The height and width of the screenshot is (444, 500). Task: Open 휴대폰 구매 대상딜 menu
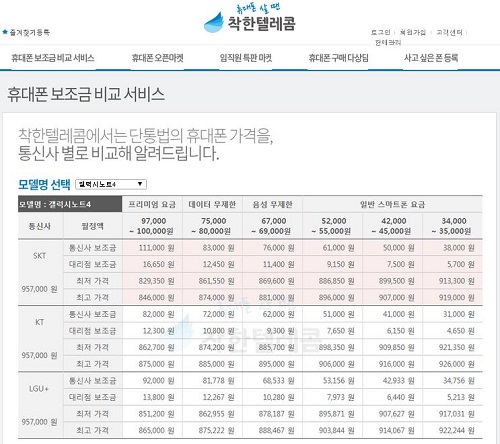(x=338, y=58)
